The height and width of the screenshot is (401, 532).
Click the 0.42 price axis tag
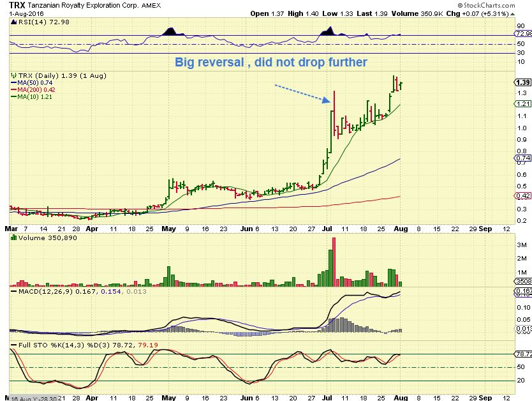click(523, 195)
